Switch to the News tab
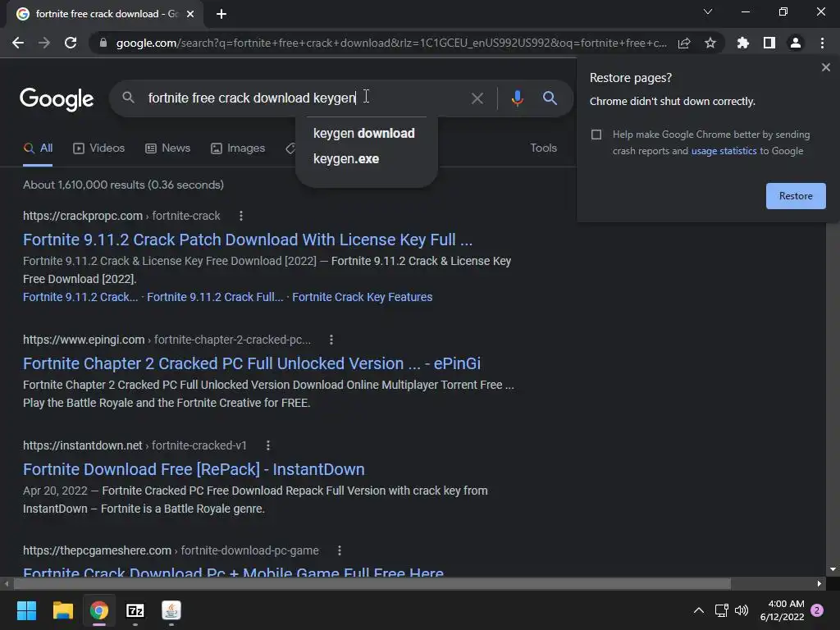This screenshot has height=630, width=840. tap(167, 148)
